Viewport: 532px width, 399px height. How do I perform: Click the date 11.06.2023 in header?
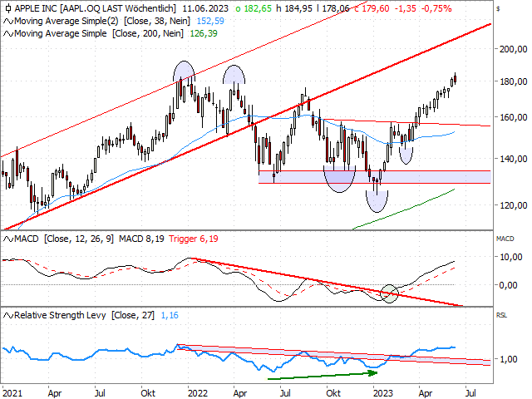click(205, 8)
